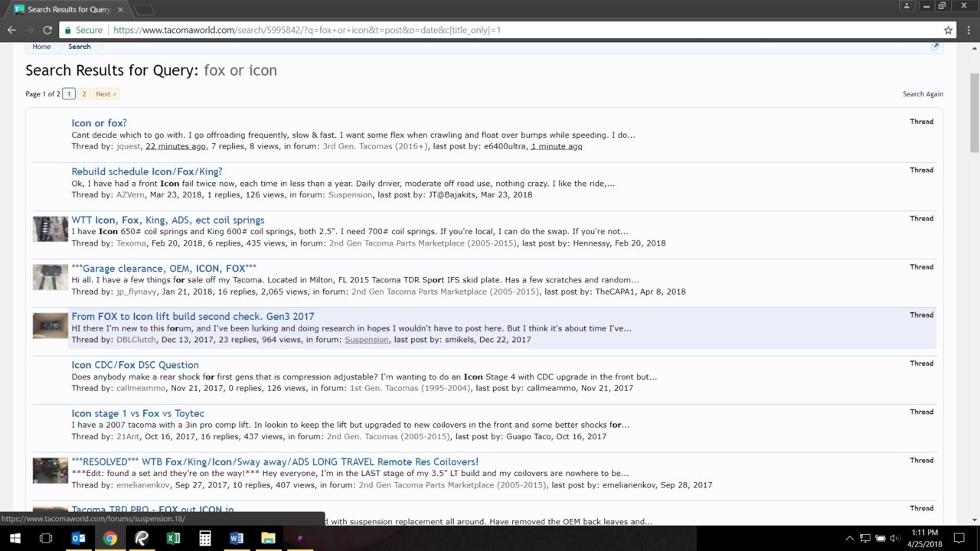This screenshot has width=980, height=551.
Task: View author 21Ant's profile
Action: coord(129,437)
